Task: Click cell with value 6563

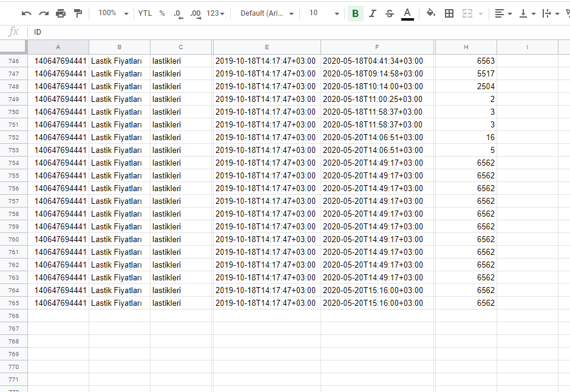Action: click(x=466, y=61)
